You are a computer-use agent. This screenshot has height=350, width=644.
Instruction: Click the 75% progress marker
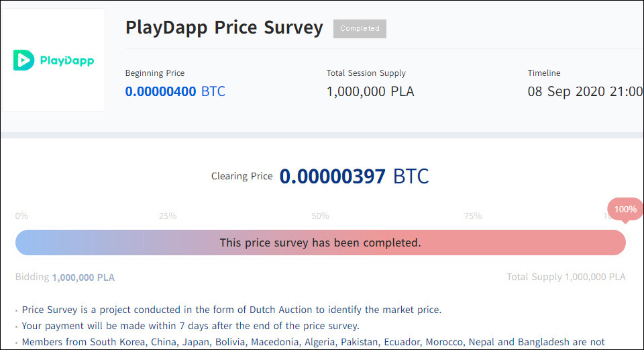point(473,216)
